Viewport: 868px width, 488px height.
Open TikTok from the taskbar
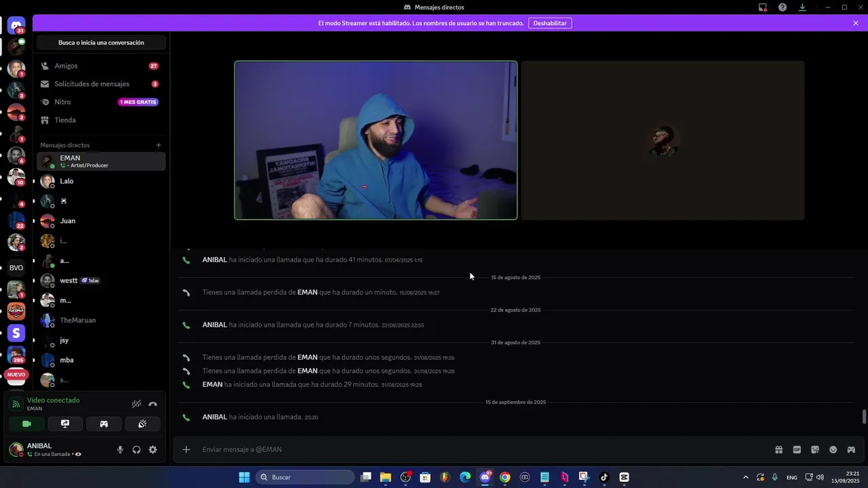point(604,477)
